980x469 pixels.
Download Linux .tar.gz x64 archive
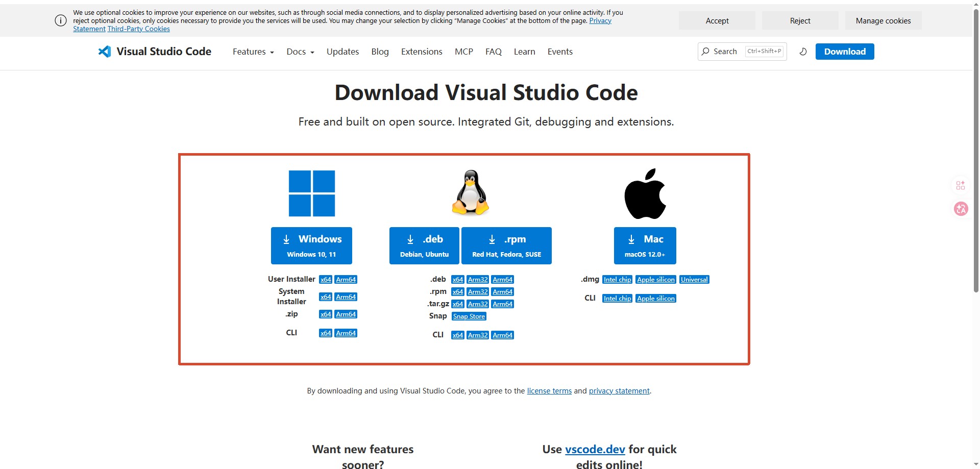(458, 304)
